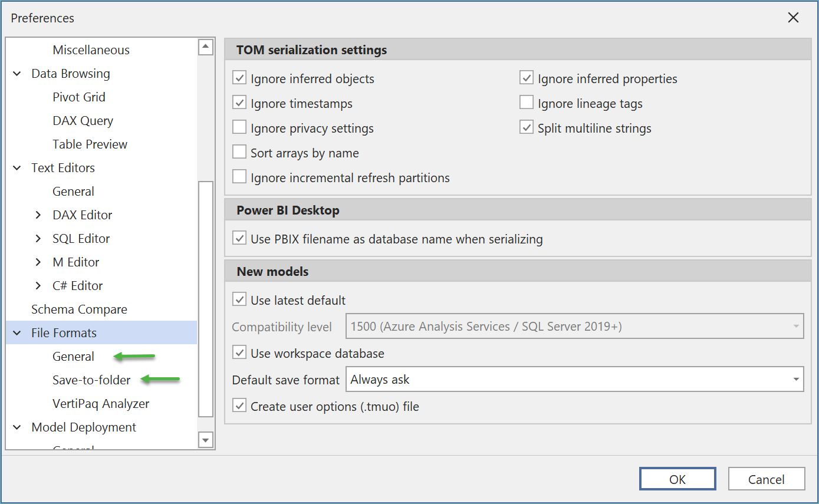Dismiss the dialog via Cancel
Screen dimensions: 819x504
(x=766, y=478)
